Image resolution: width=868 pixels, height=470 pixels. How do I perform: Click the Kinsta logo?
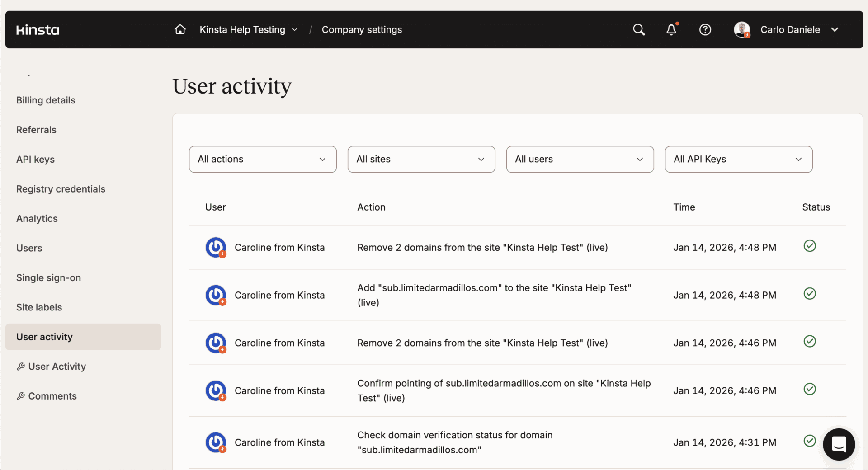click(38, 30)
